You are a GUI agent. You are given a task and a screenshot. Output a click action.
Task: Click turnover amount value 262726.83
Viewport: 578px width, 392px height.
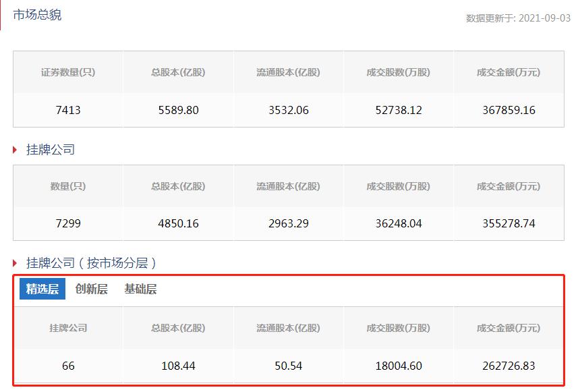[509, 366]
